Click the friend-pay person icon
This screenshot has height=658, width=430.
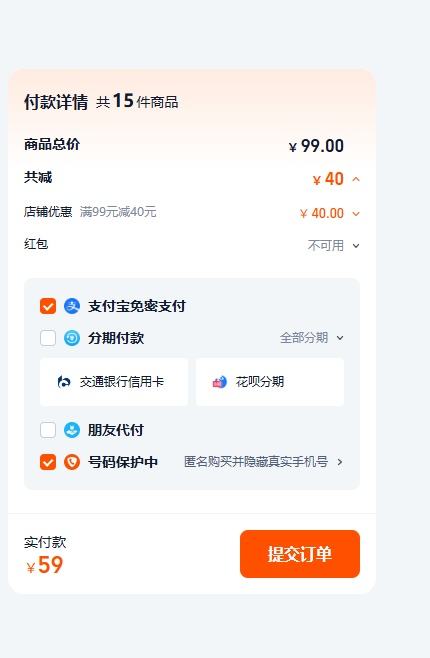[x=72, y=430]
